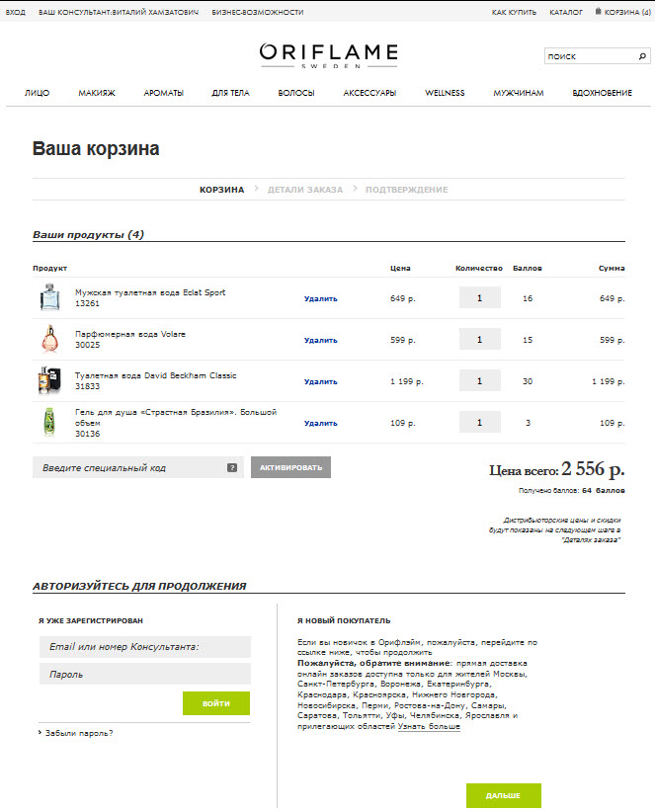Open the МУЖЧИНАМ menu

click(x=519, y=93)
